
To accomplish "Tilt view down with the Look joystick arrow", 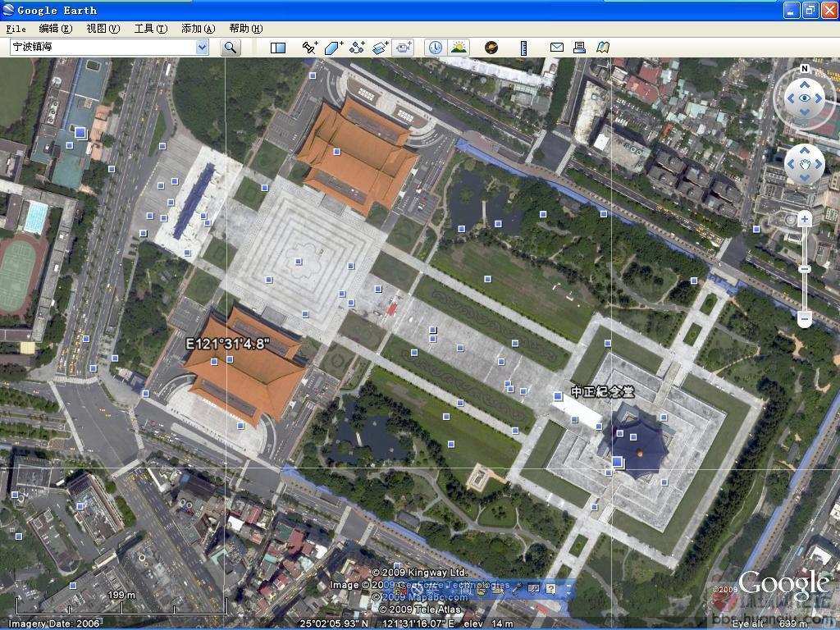I will (x=805, y=112).
